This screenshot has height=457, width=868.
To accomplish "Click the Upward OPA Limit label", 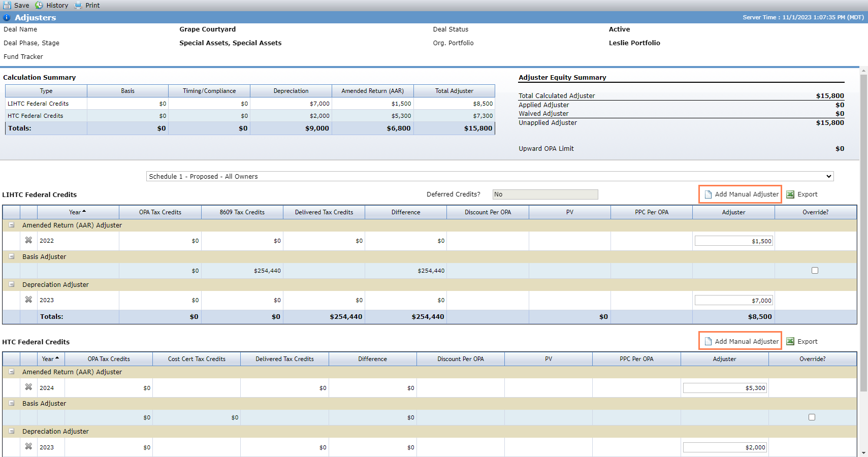I will click(x=546, y=149).
